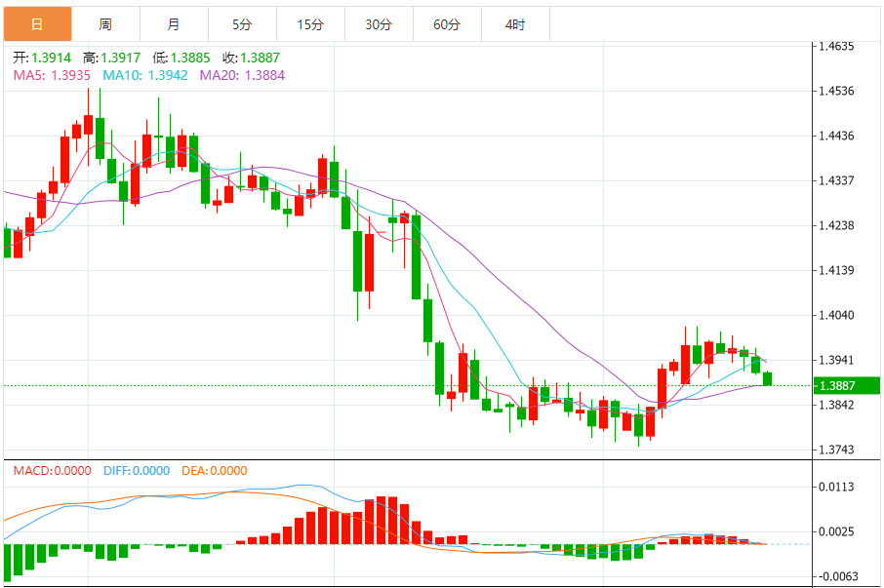884x588 pixels.
Task: Click the 0.0025 MACD axis label
Action: click(x=836, y=531)
